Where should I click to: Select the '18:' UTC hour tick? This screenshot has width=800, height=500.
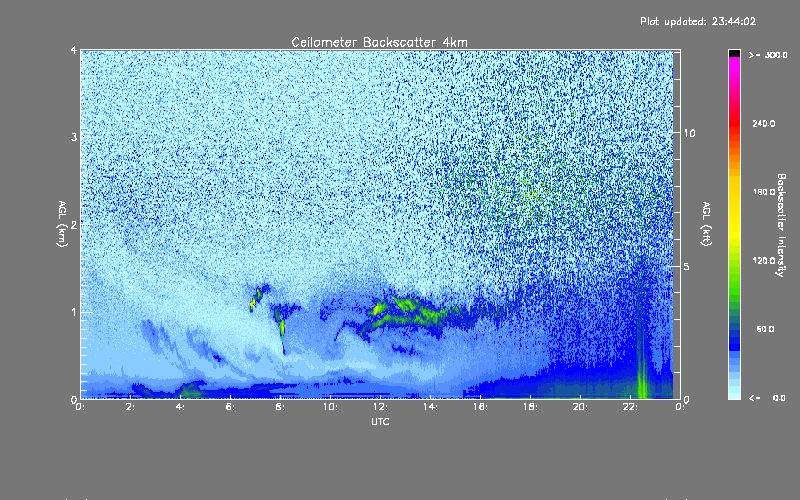tap(530, 407)
